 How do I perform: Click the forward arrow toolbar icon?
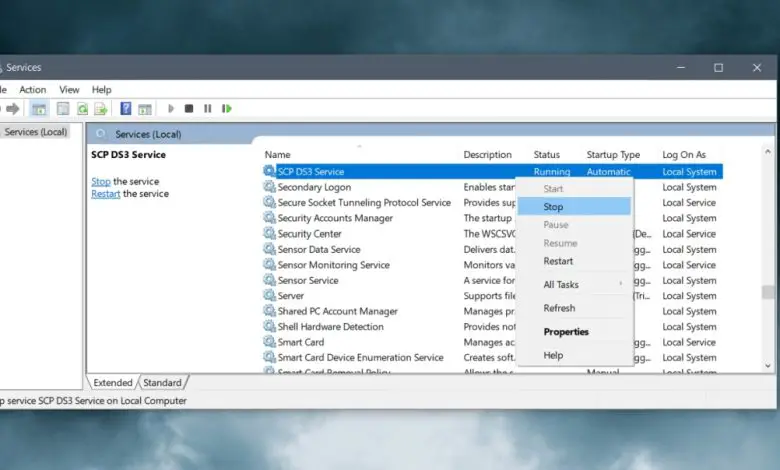[x=13, y=109]
